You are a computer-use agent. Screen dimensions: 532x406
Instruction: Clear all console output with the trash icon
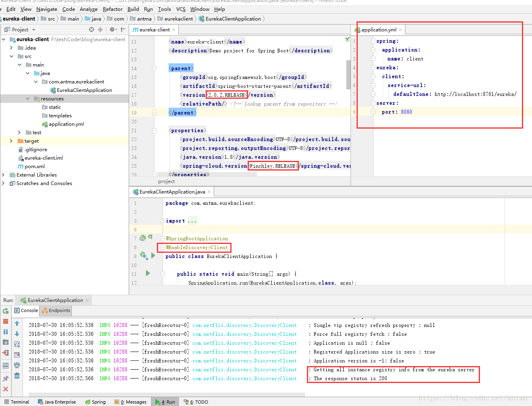tap(17, 376)
